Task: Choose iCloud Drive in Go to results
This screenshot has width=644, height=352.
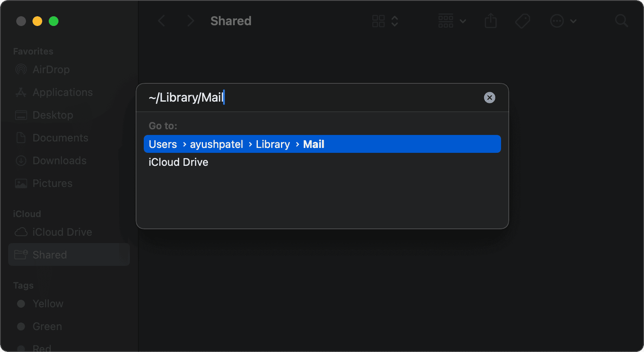Action: [179, 162]
